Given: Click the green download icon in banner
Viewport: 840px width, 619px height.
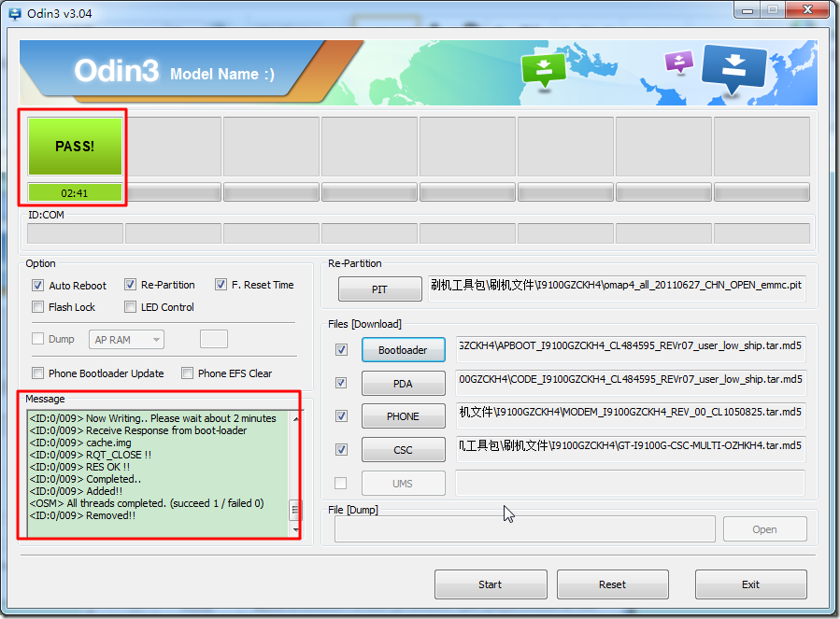Looking at the screenshot, I should 544,70.
